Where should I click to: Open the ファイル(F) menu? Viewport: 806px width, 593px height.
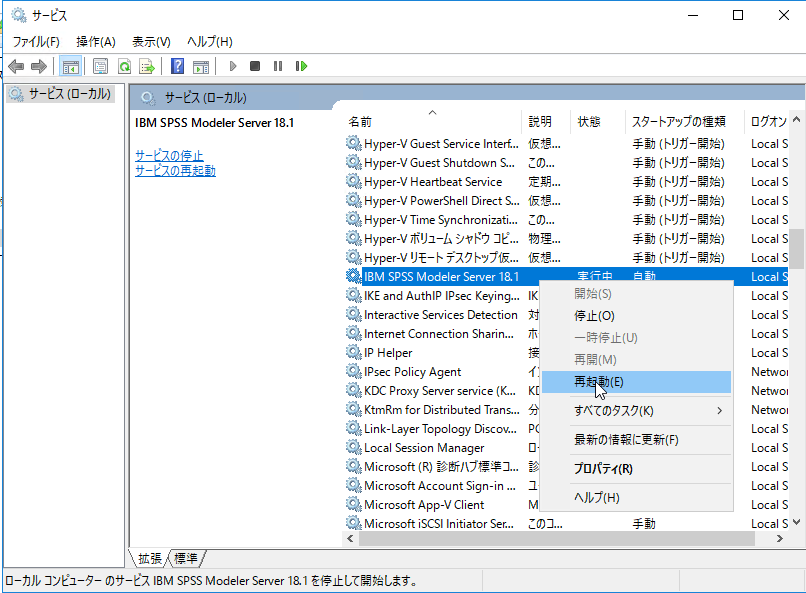pyautogui.click(x=36, y=42)
